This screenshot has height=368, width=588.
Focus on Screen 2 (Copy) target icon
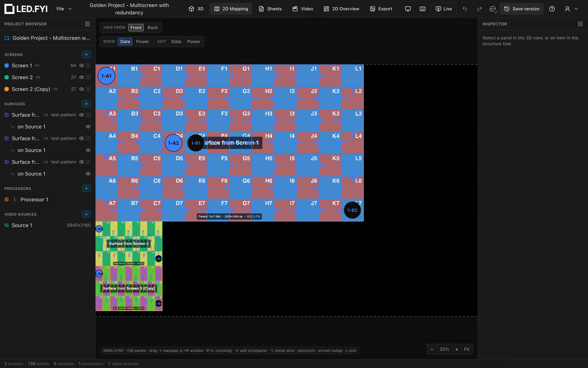point(88,89)
